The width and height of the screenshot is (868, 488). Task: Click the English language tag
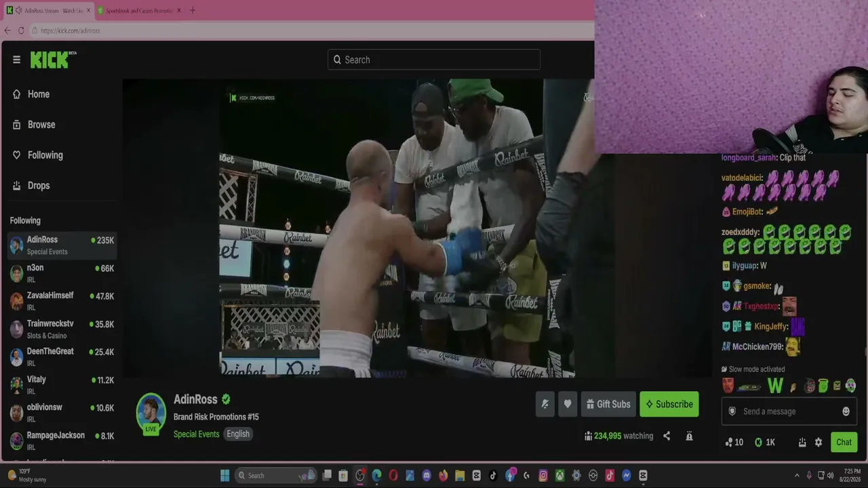coord(238,434)
